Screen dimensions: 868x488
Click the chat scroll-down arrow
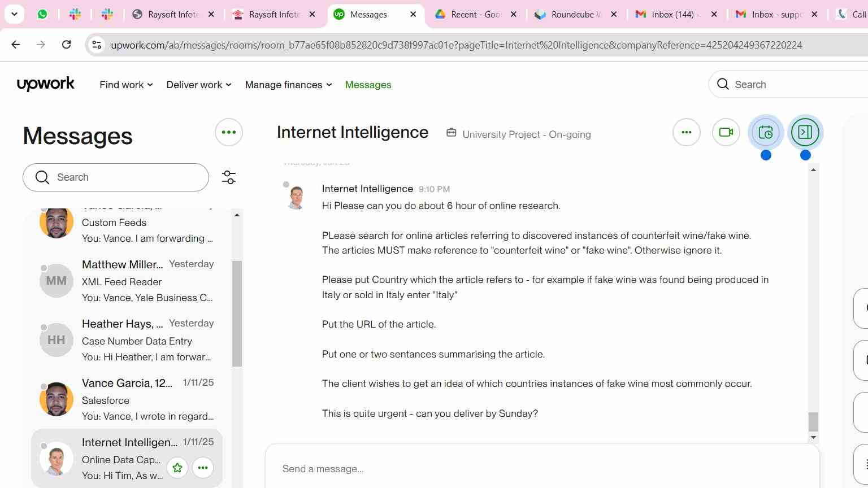pyautogui.click(x=813, y=437)
